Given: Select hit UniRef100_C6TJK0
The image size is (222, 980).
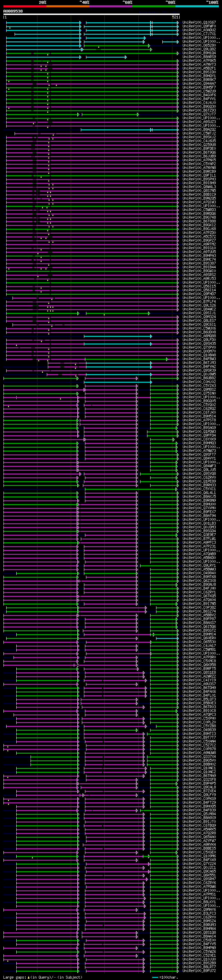Looking at the screenshot, I should click(199, 412).
